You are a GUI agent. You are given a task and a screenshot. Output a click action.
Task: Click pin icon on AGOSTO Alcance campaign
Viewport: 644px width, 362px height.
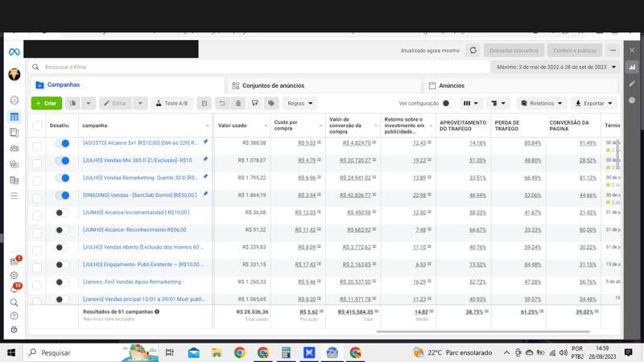pyautogui.click(x=205, y=142)
